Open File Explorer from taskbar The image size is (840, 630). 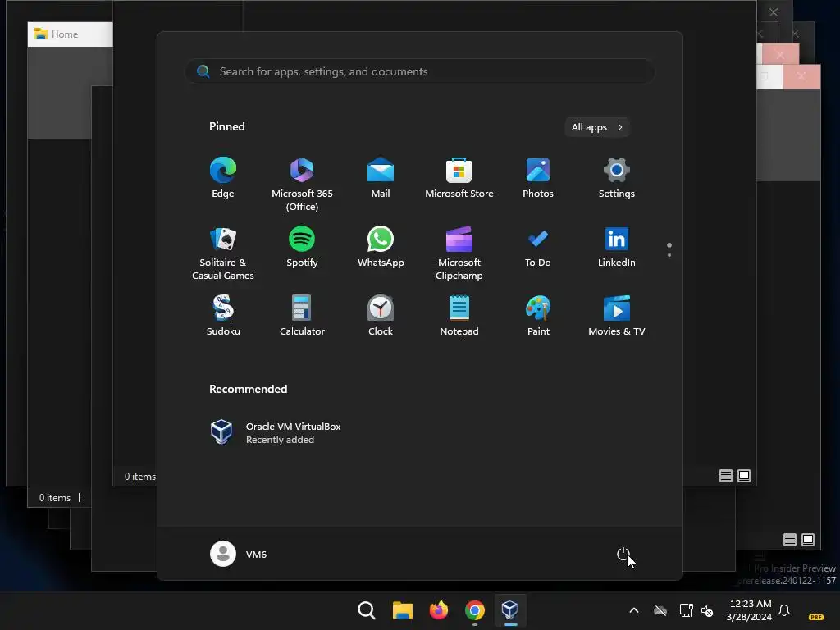click(402, 610)
